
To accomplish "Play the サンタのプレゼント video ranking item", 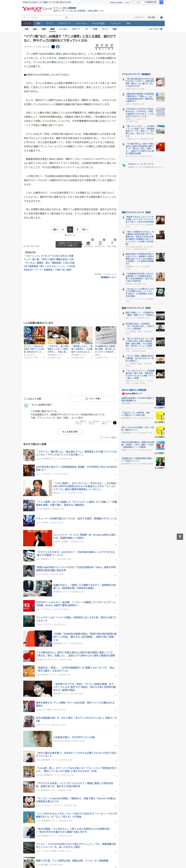I will click(x=160, y=374).
